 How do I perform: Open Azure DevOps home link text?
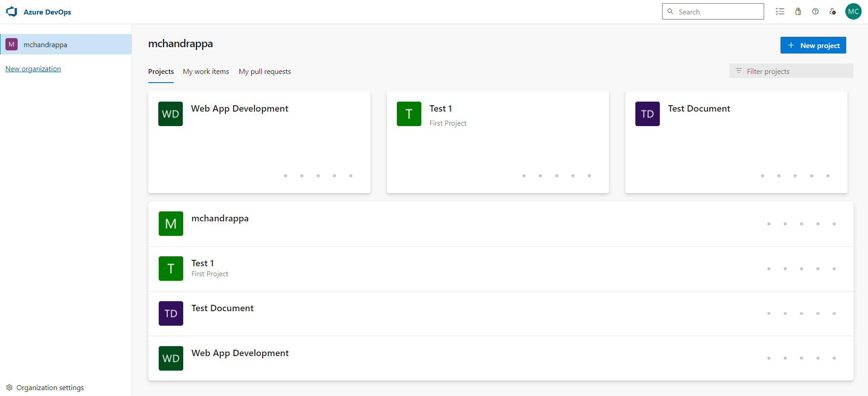pos(47,12)
